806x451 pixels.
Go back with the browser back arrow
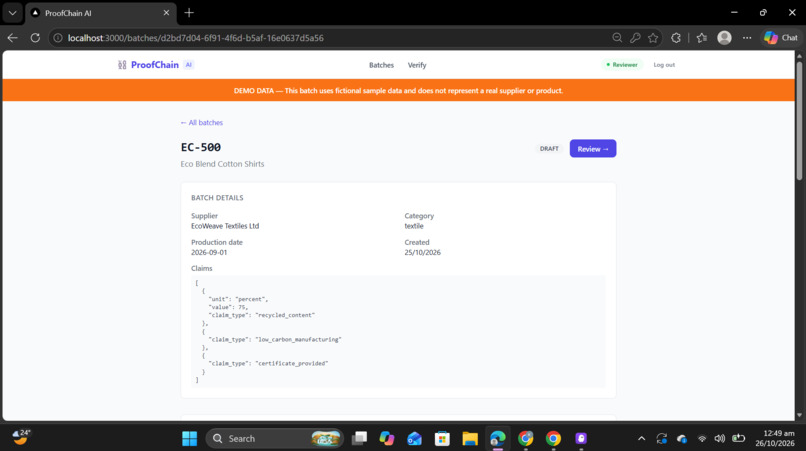(x=13, y=38)
